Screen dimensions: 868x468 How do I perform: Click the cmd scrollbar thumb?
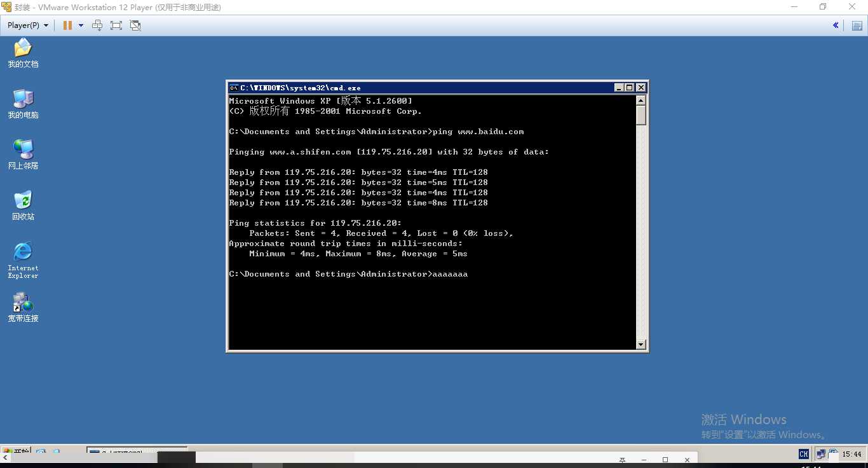coord(641,115)
